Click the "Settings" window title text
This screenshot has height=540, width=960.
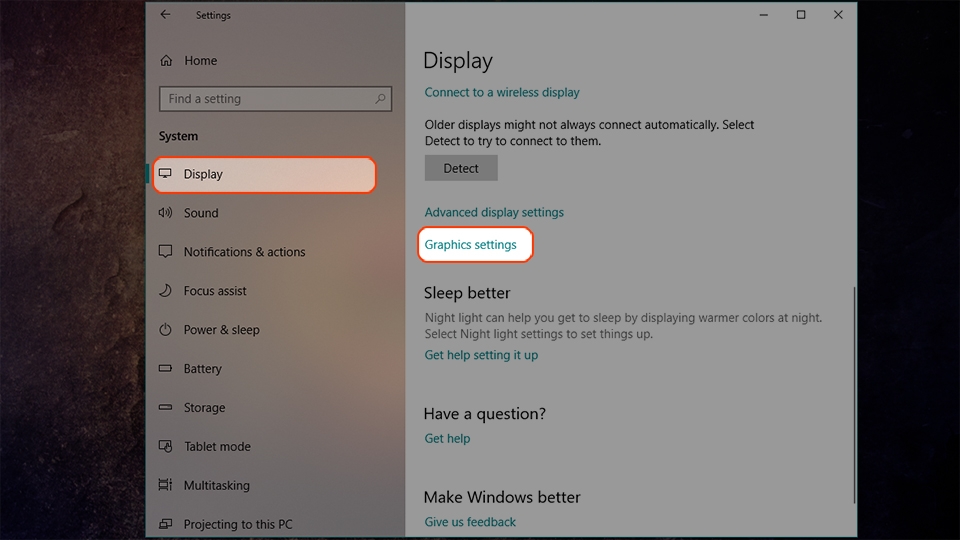[213, 15]
